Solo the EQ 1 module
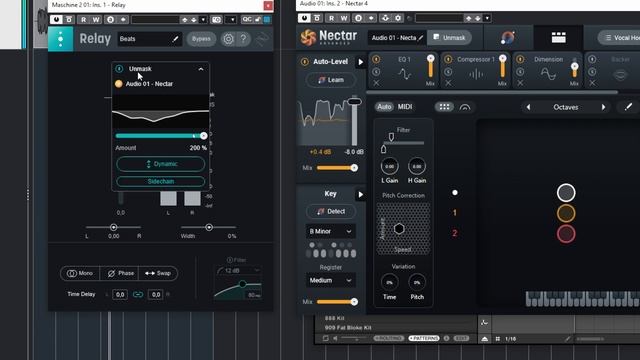This screenshot has width=640, height=360. (376, 72)
